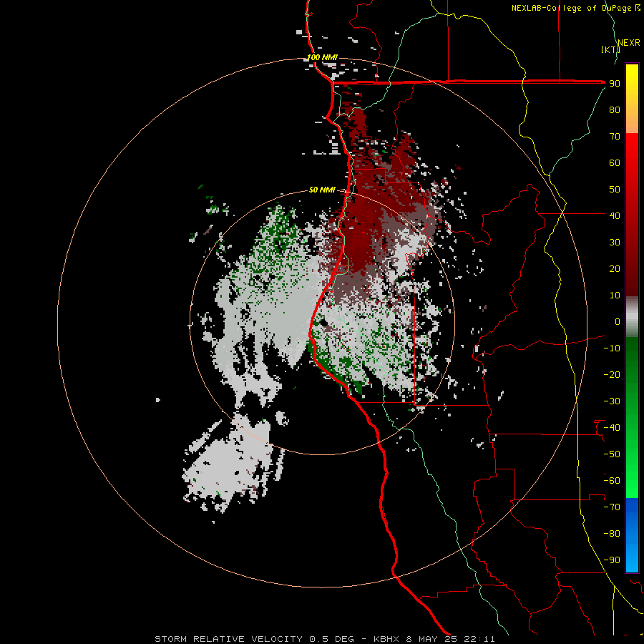The height and width of the screenshot is (644, 644).
Task: Click the 50 value on the velocity scale
Action: [615, 190]
